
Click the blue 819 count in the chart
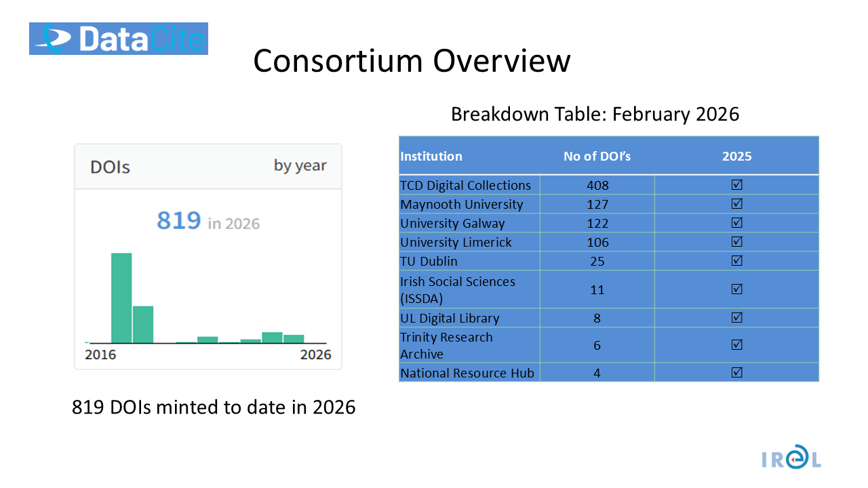pos(179,221)
